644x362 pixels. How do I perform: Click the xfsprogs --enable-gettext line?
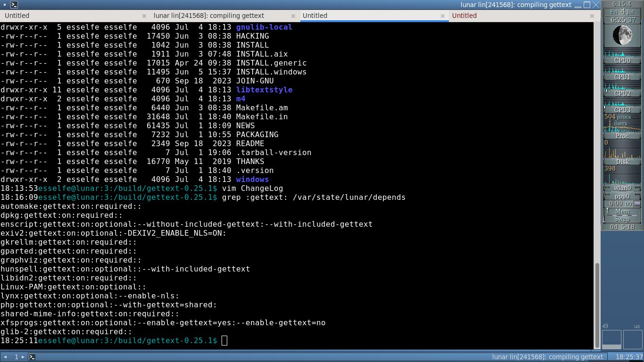point(163,323)
